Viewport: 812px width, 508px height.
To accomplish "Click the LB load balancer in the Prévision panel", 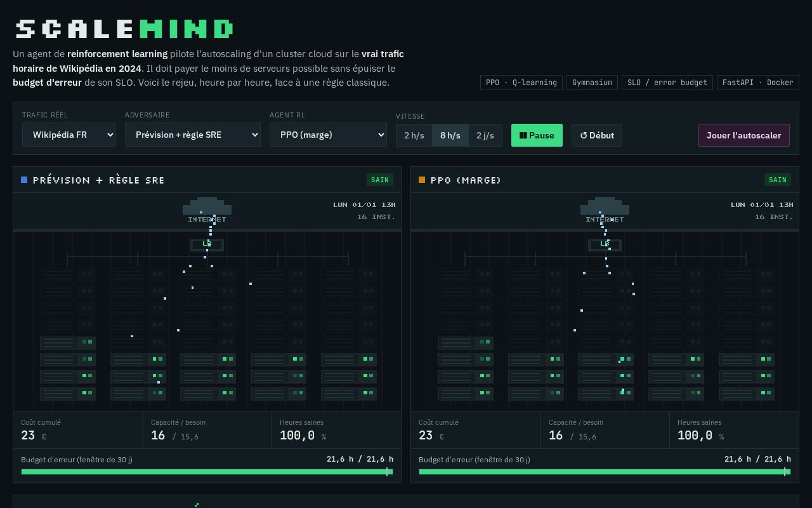I will click(207, 244).
